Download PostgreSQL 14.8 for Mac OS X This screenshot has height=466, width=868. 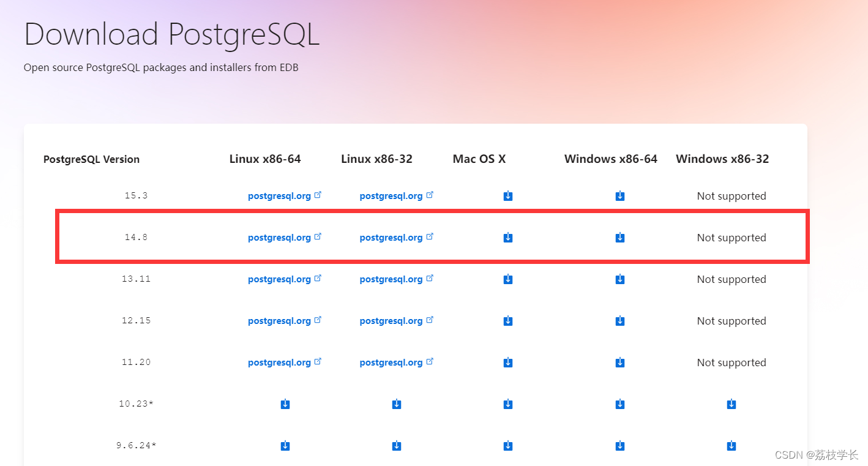click(x=508, y=238)
